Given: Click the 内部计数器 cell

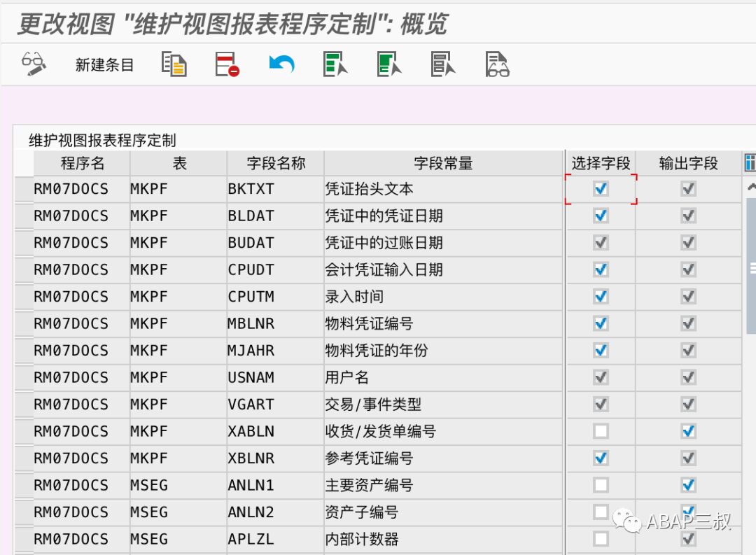Looking at the screenshot, I should [443, 539].
